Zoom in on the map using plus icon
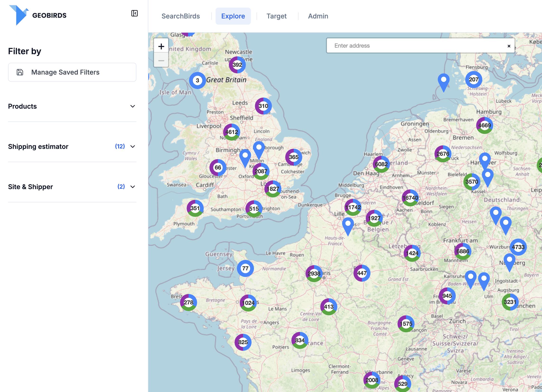This screenshot has height=392, width=542. pyautogui.click(x=161, y=46)
